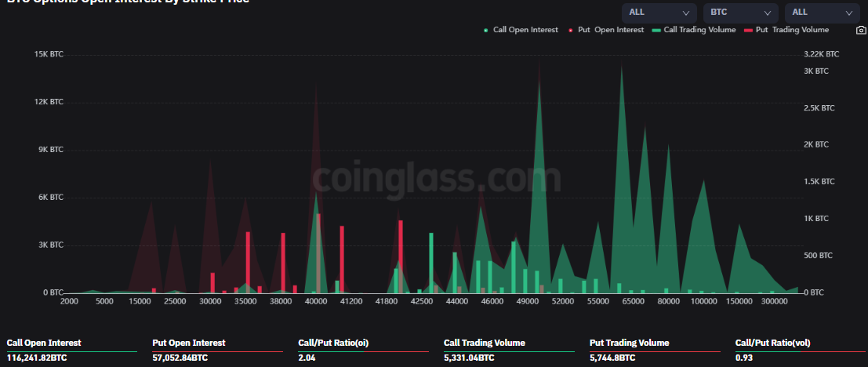
Task: Click the 300000 strike axis label
Action: tap(775, 302)
